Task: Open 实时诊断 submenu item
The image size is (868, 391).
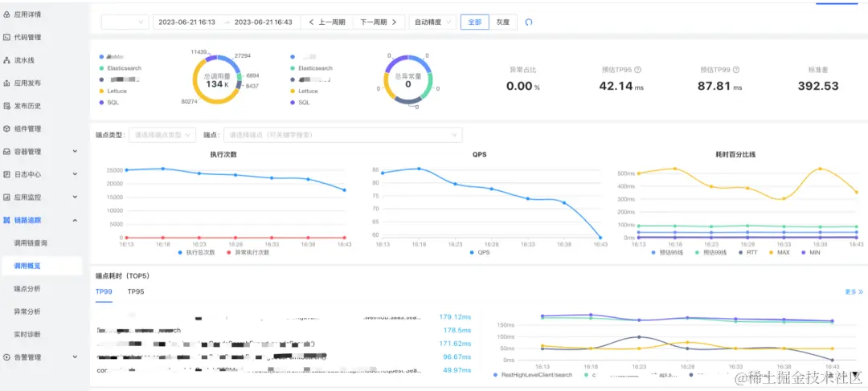Action: tap(27, 334)
